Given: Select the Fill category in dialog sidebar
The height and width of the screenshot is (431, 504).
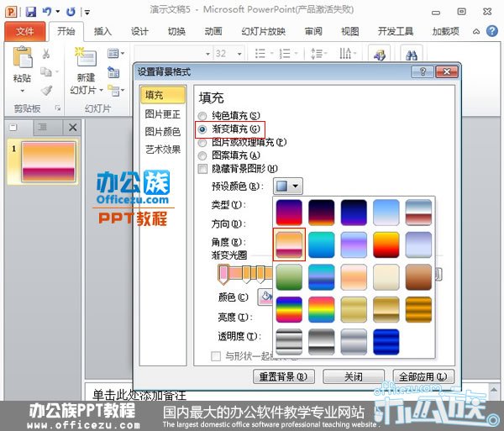Looking at the screenshot, I should click(x=163, y=95).
